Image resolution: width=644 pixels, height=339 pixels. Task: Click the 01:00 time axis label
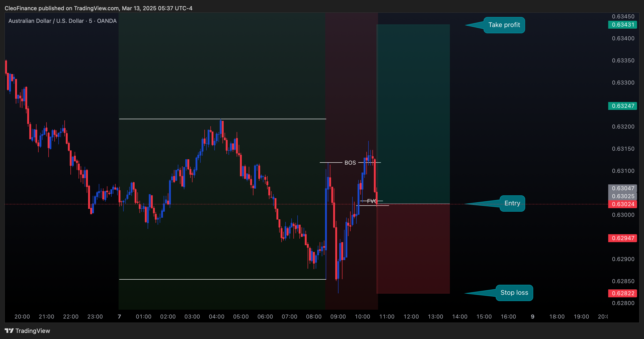[x=143, y=317]
